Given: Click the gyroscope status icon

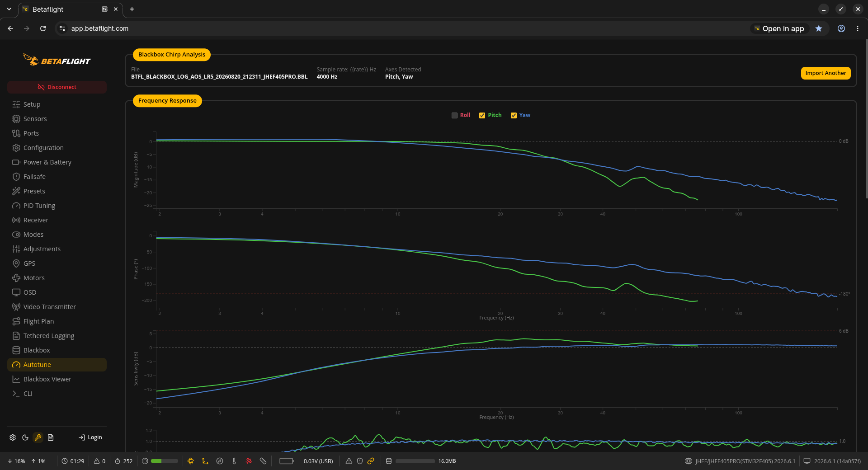Looking at the screenshot, I should (191, 461).
